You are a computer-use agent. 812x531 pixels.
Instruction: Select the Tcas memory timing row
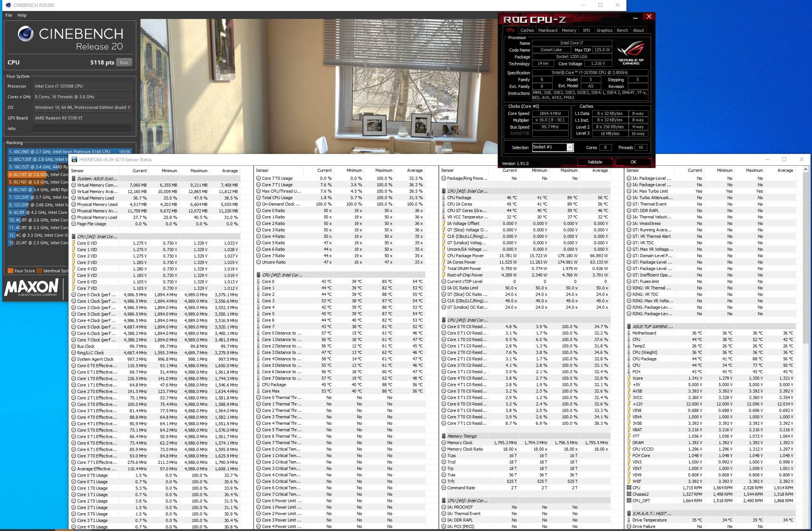click(x=525, y=456)
